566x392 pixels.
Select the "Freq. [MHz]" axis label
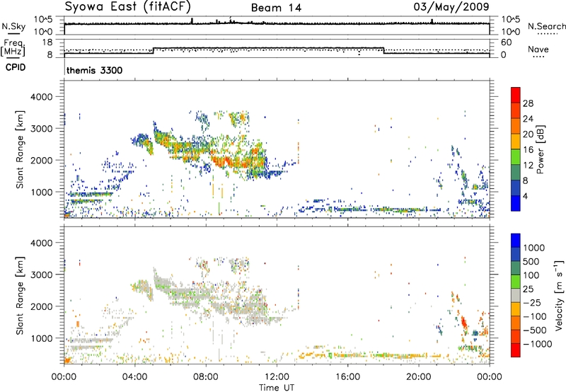[13, 47]
